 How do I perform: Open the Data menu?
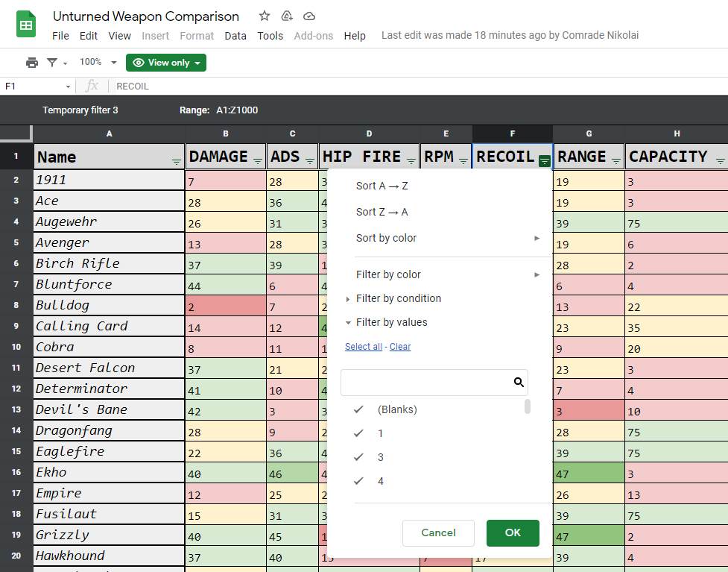[x=235, y=36]
